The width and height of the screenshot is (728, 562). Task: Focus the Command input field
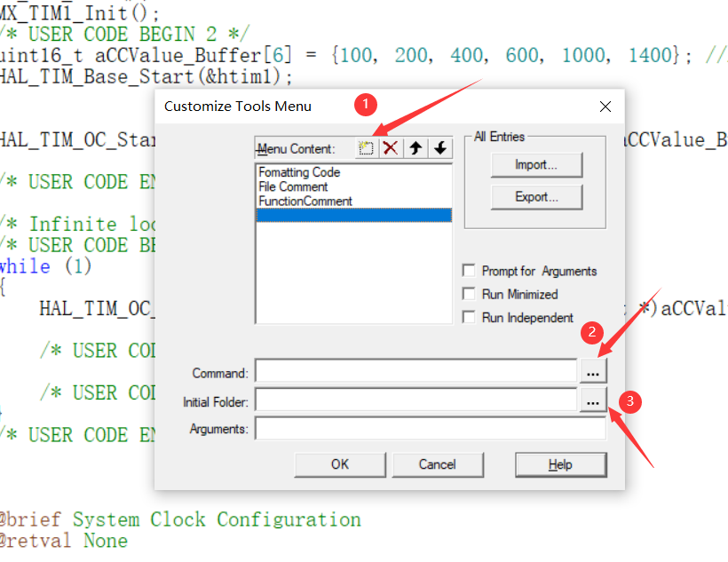pyautogui.click(x=415, y=372)
